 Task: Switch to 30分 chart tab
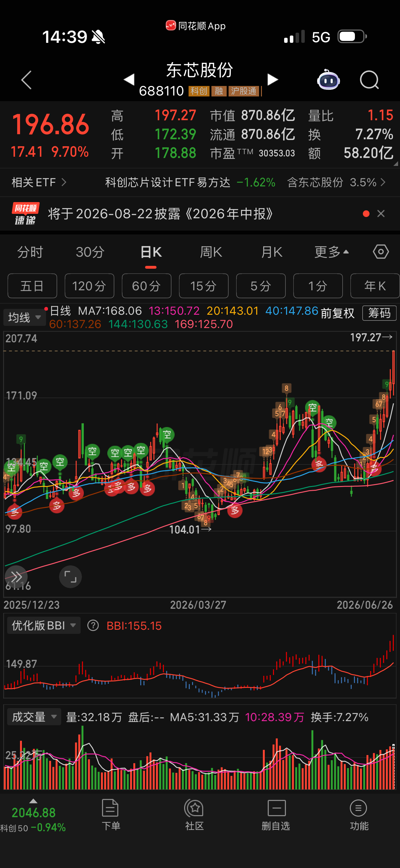click(90, 252)
